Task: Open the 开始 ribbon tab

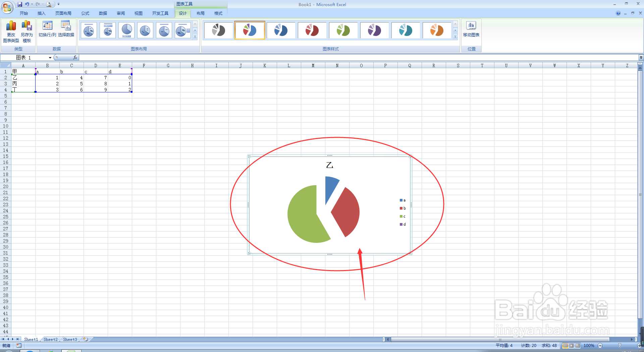Action: coord(23,13)
